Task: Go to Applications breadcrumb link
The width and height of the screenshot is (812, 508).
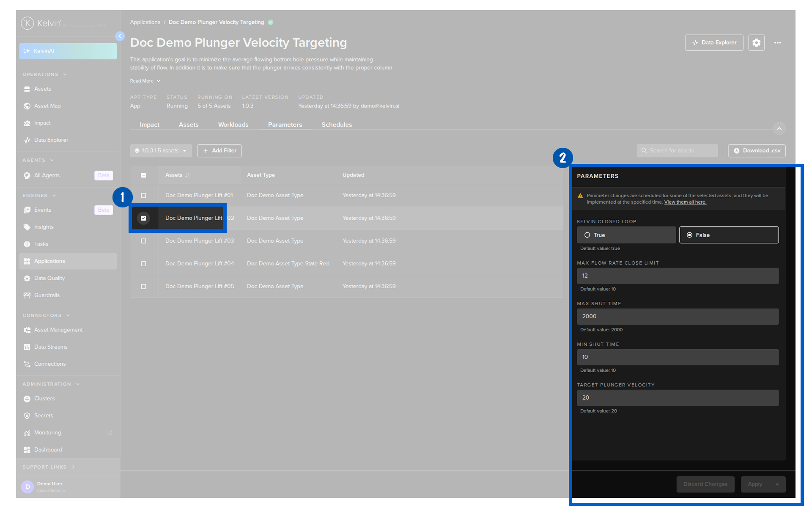Action: 145,22
